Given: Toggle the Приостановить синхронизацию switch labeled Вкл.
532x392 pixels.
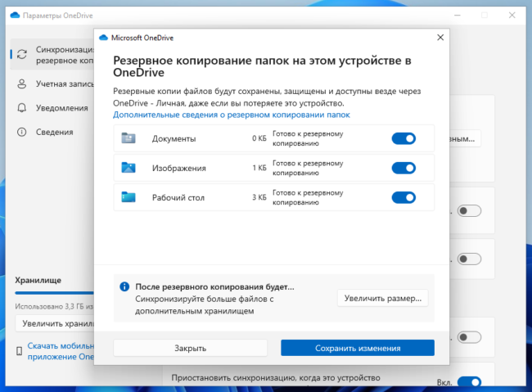Looking at the screenshot, I should tap(469, 382).
